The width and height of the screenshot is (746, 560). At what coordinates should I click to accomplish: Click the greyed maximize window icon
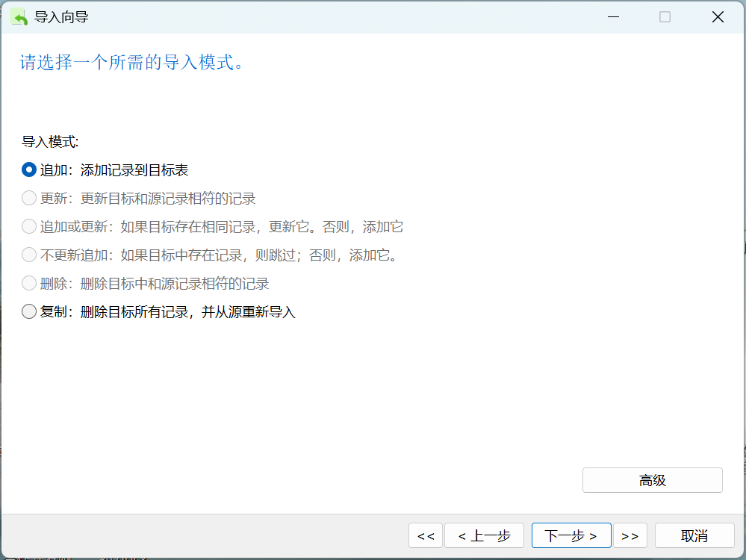click(665, 17)
